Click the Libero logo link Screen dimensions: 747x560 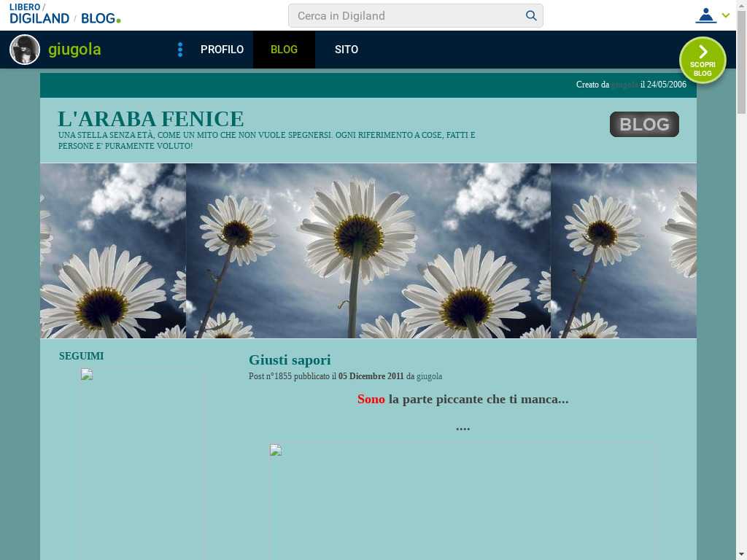pyautogui.click(x=25, y=7)
